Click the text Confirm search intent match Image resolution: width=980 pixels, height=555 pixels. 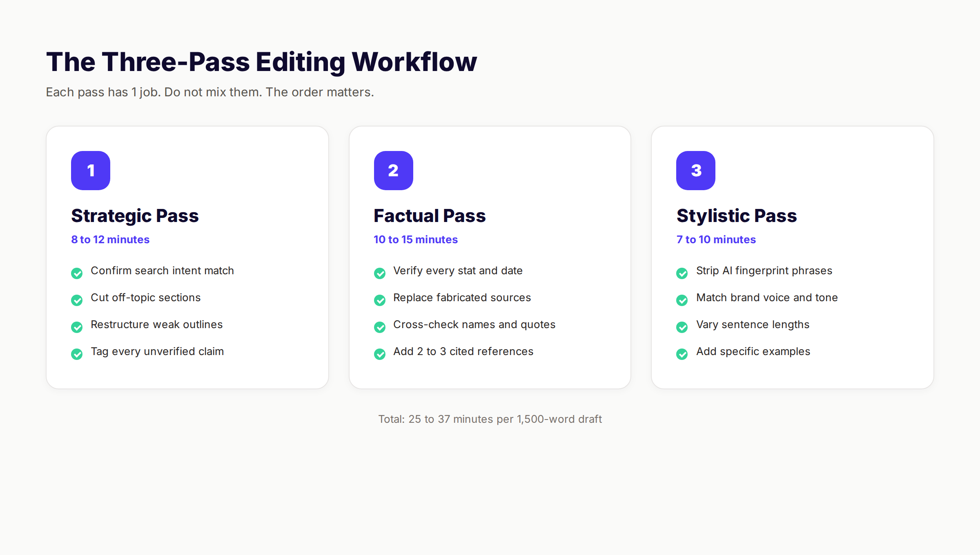point(162,271)
